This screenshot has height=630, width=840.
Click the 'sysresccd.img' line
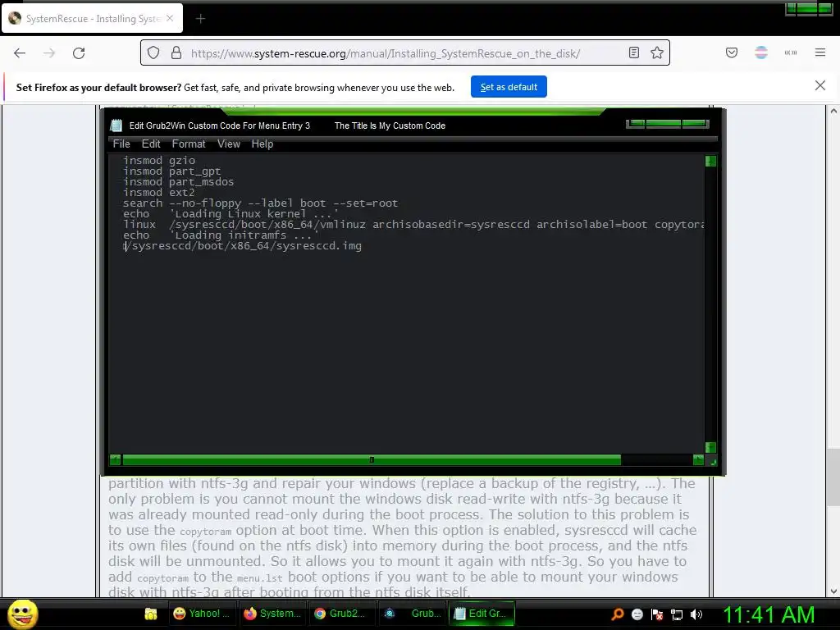tap(242, 246)
